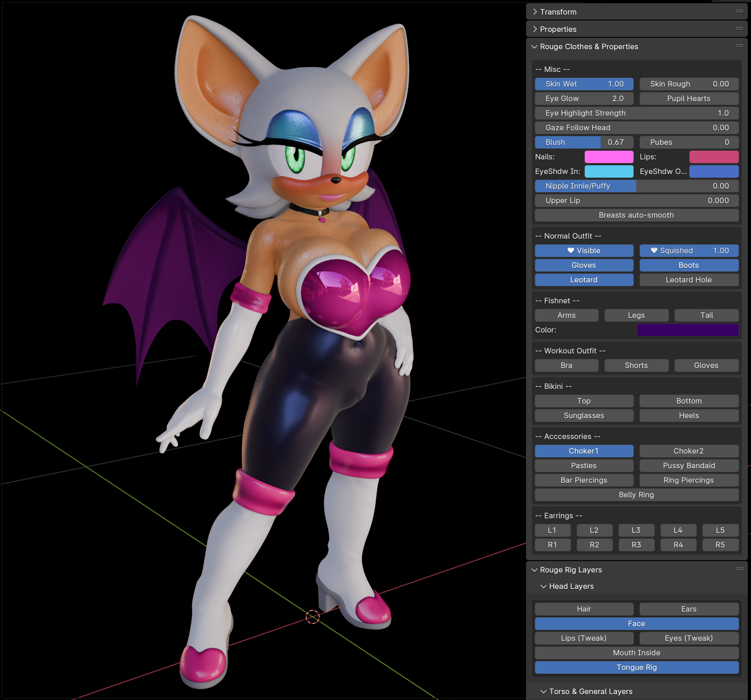Enable earring R4
The height and width of the screenshot is (700, 751).
pos(679,545)
